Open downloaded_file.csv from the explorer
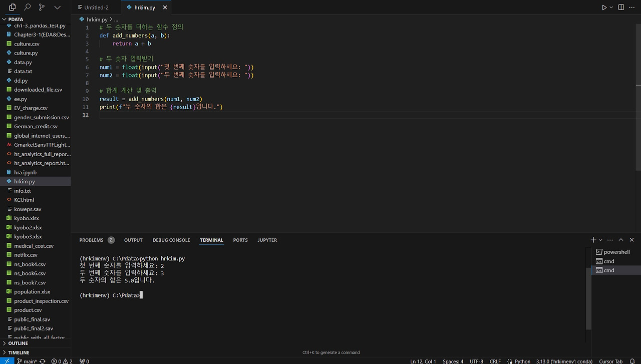Image resolution: width=641 pixels, height=364 pixels. pos(36,90)
